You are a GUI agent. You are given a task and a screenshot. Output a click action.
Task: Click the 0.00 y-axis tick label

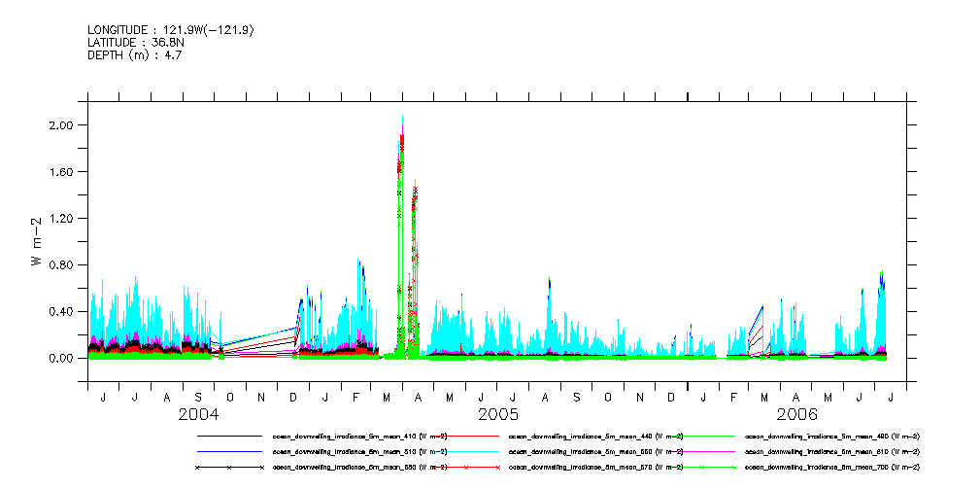61,359
